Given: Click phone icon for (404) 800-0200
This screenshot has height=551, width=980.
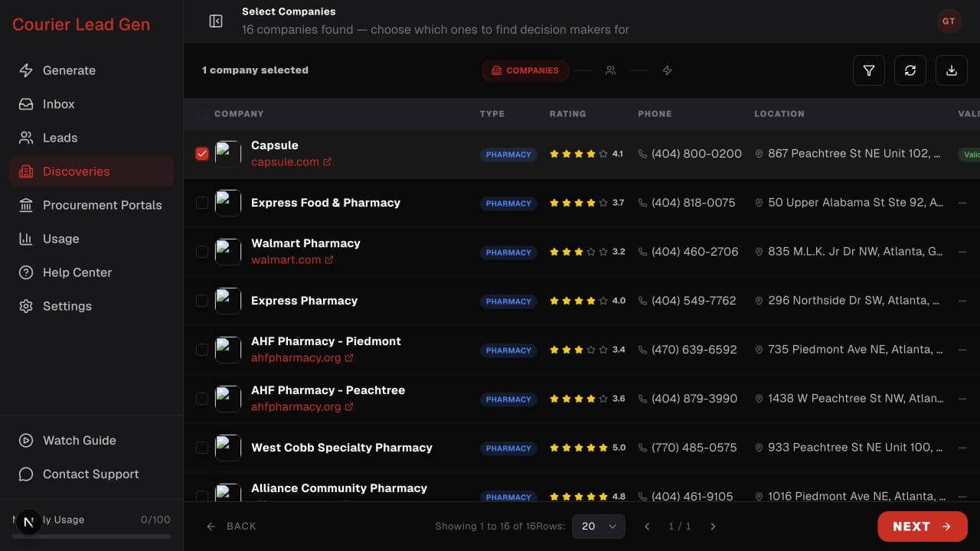Looking at the screenshot, I should [642, 154].
